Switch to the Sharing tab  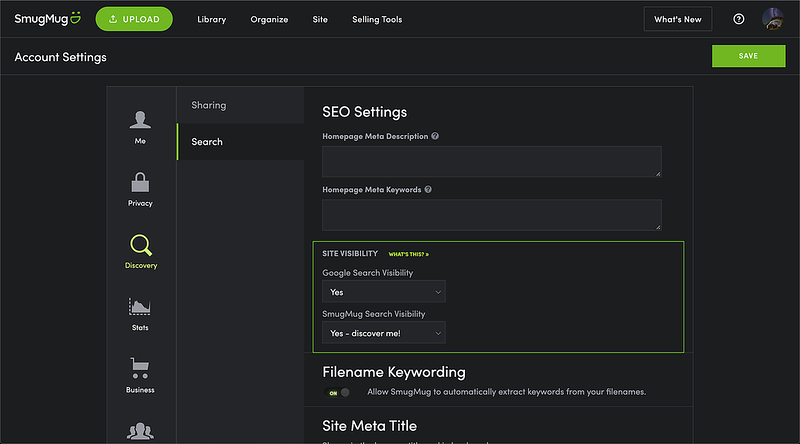tap(240, 105)
